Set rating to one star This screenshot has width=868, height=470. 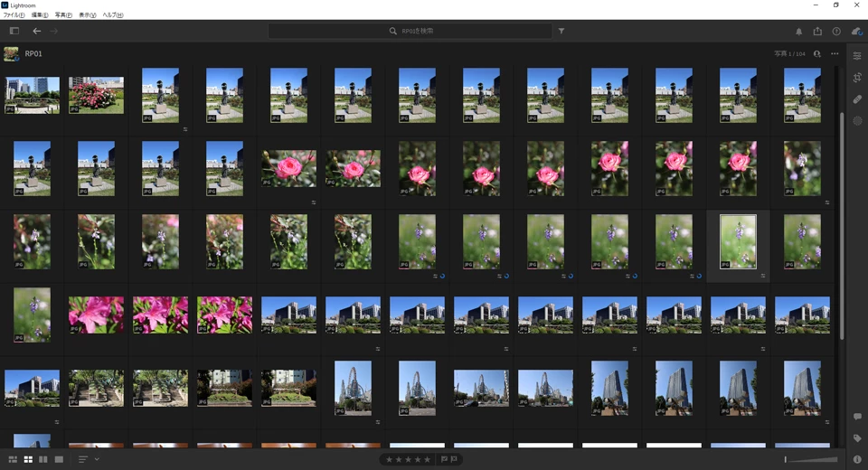pos(389,459)
